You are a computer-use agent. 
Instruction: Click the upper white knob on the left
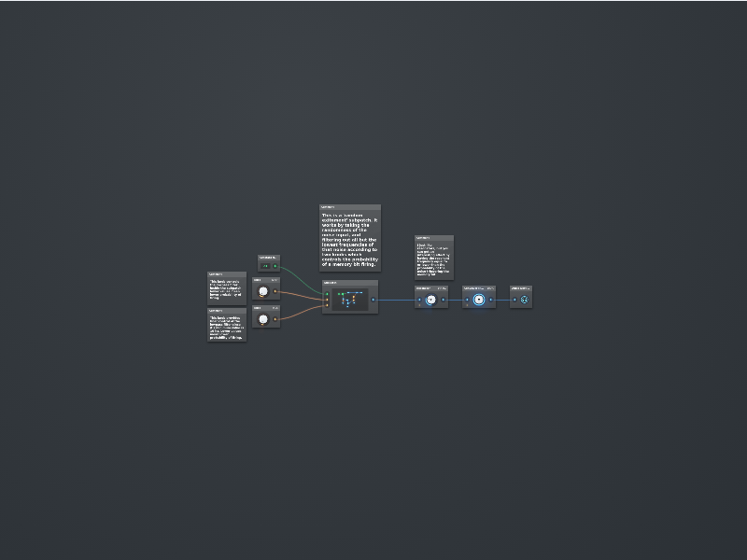pos(263,292)
